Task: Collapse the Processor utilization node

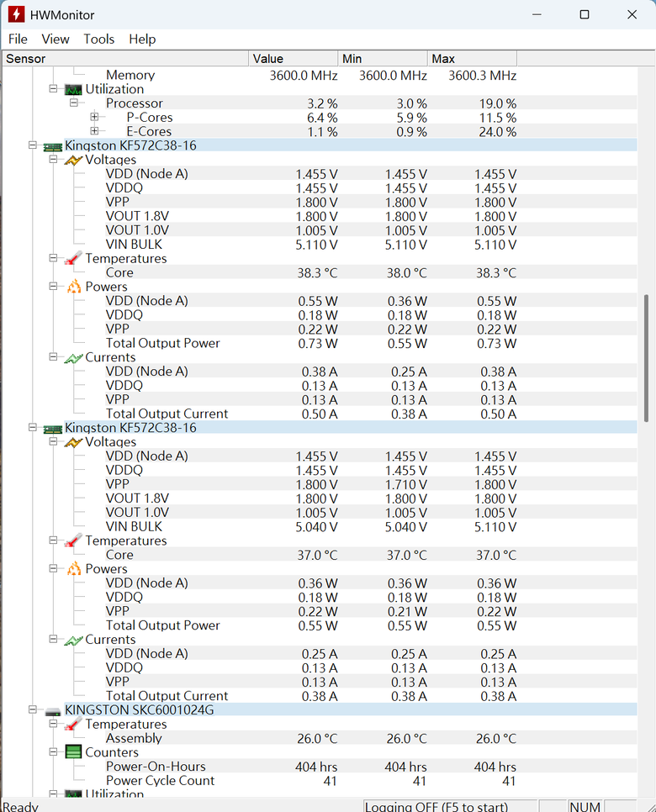Action: [73, 103]
